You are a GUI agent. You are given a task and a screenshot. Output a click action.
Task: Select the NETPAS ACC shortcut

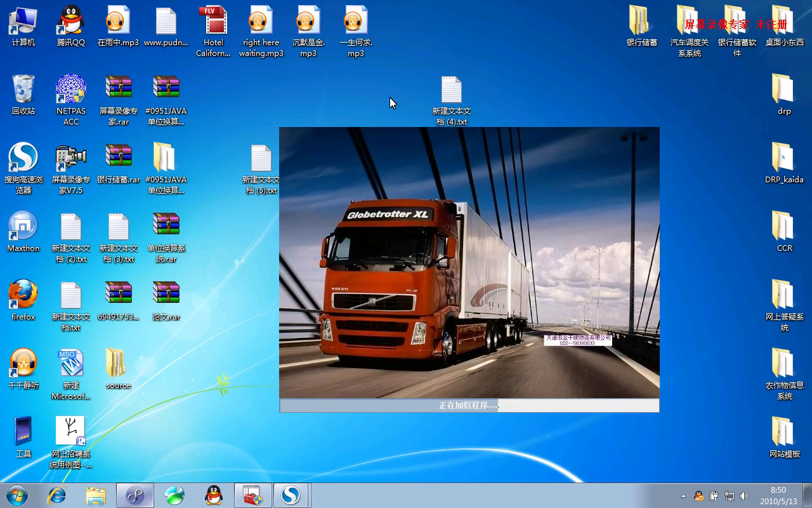coord(71,99)
